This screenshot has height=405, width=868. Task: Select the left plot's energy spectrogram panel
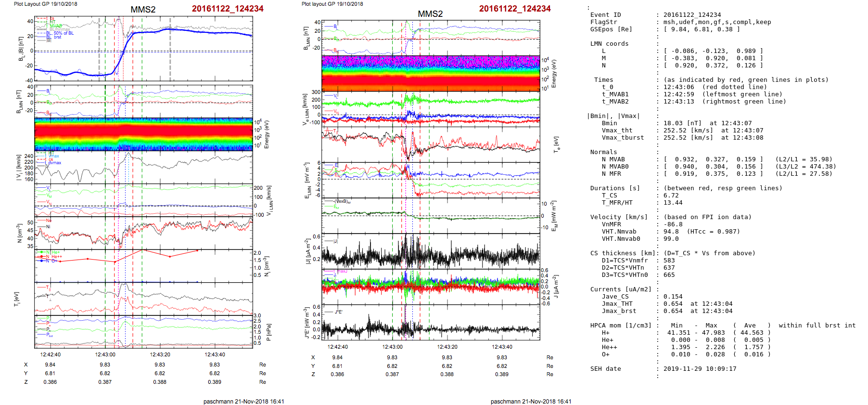(143, 134)
